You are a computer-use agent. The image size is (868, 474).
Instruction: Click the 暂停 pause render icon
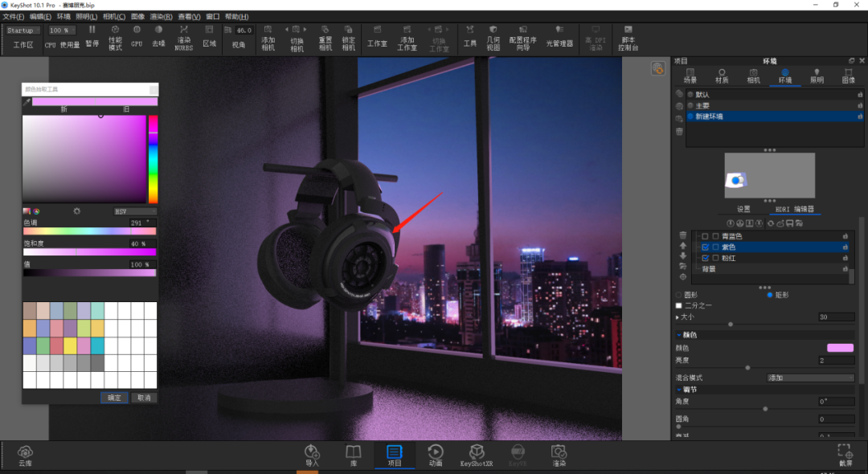click(x=92, y=36)
